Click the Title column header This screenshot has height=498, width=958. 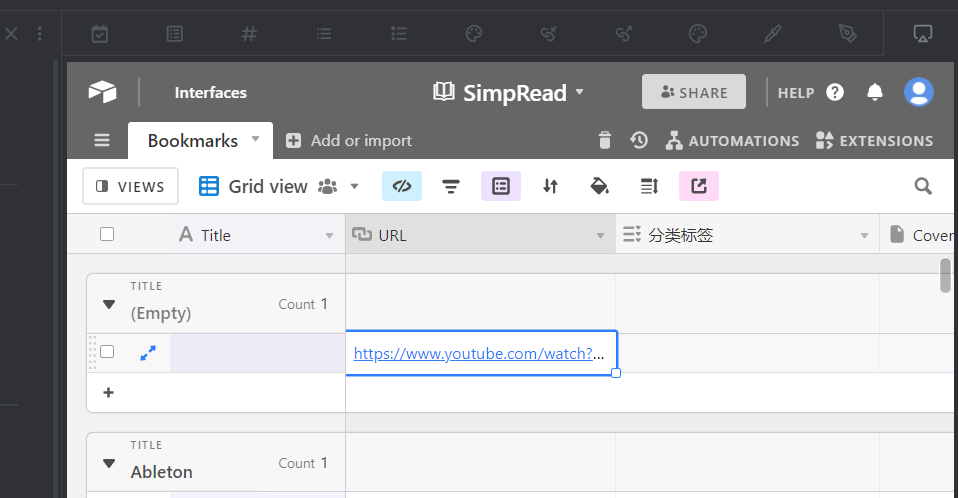[x=257, y=235]
